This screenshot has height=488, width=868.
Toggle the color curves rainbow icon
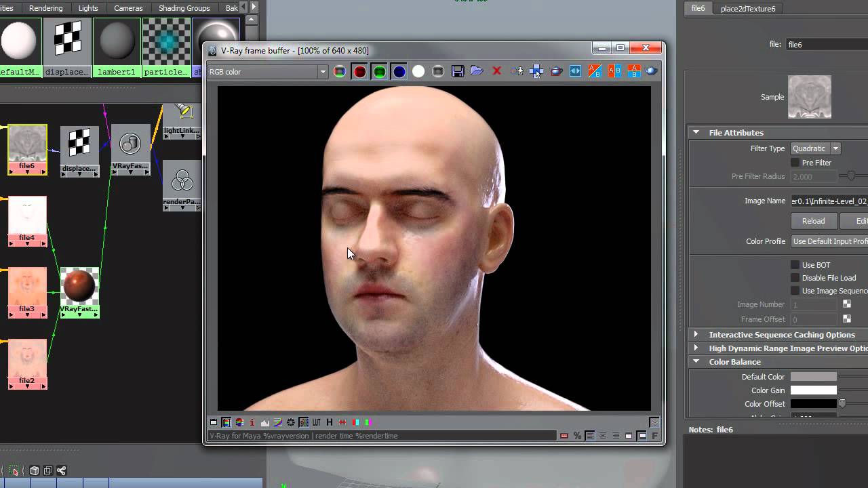pyautogui.click(x=278, y=422)
